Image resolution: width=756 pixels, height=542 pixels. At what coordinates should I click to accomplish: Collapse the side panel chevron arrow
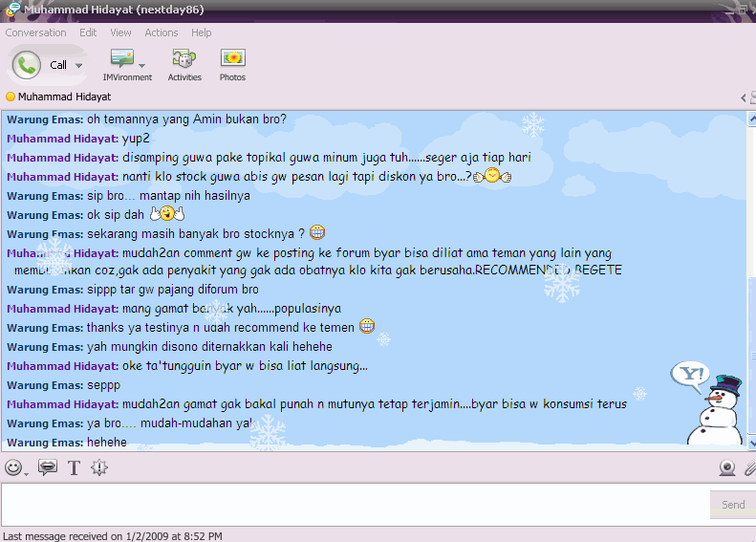coord(743,98)
